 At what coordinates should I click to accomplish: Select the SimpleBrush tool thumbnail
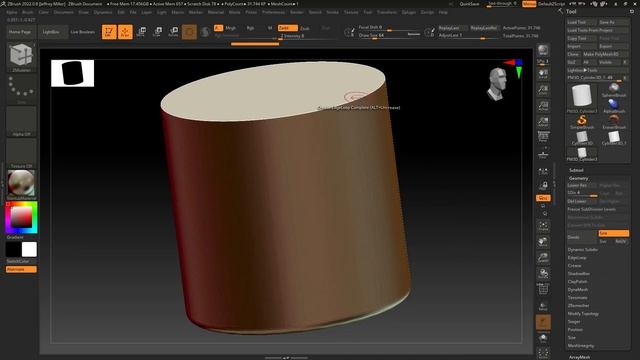(x=582, y=122)
